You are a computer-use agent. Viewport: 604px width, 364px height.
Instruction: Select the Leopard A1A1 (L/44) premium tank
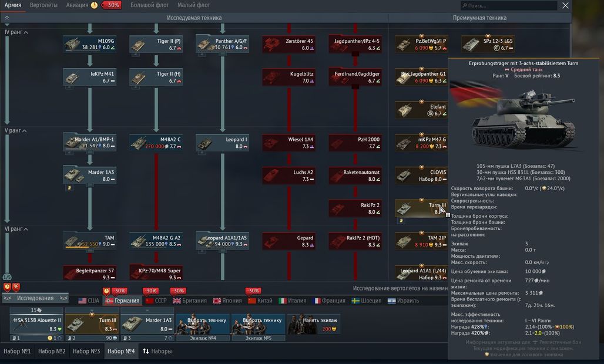point(421,273)
